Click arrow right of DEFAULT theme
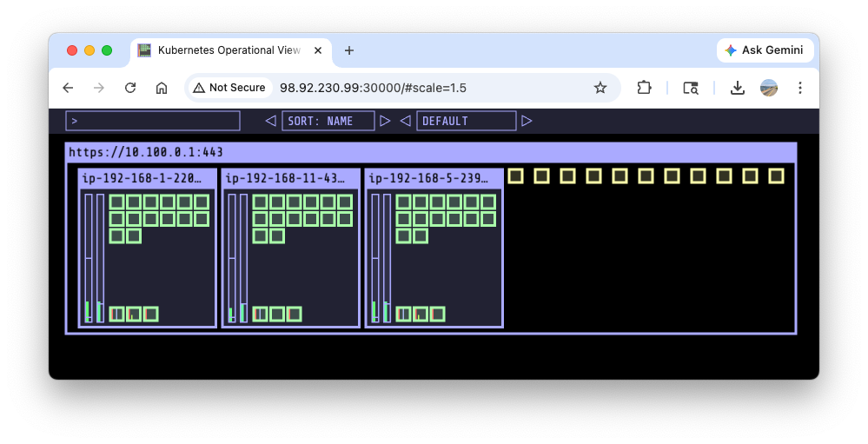 (527, 121)
